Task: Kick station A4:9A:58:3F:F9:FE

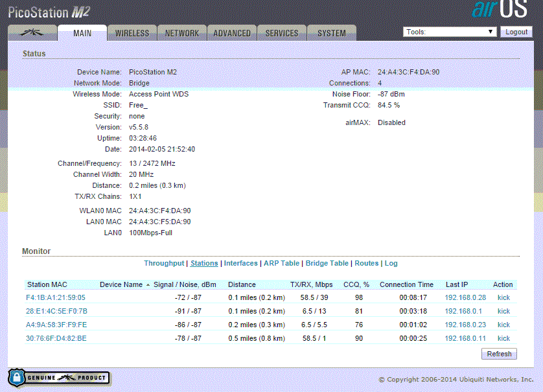Action: [503, 325]
